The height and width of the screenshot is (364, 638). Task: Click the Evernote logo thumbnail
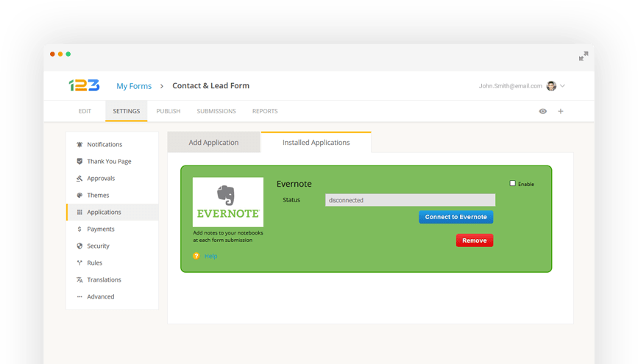click(x=228, y=202)
